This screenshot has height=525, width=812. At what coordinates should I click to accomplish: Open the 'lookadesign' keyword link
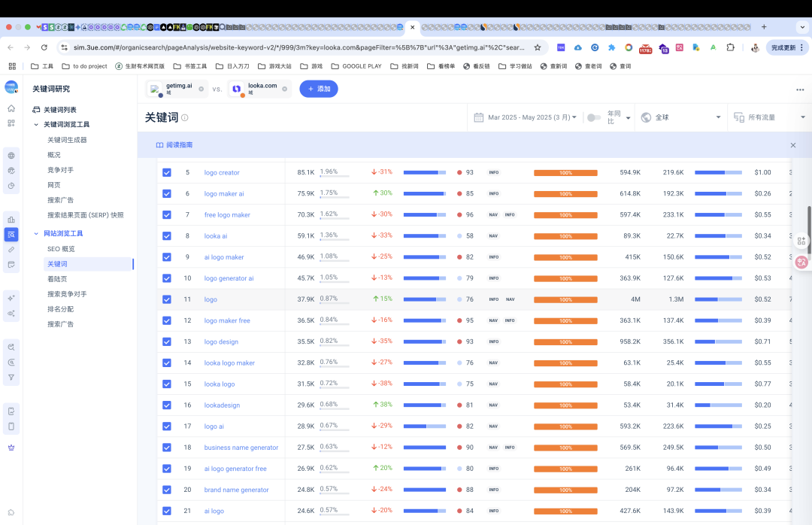pyautogui.click(x=222, y=405)
